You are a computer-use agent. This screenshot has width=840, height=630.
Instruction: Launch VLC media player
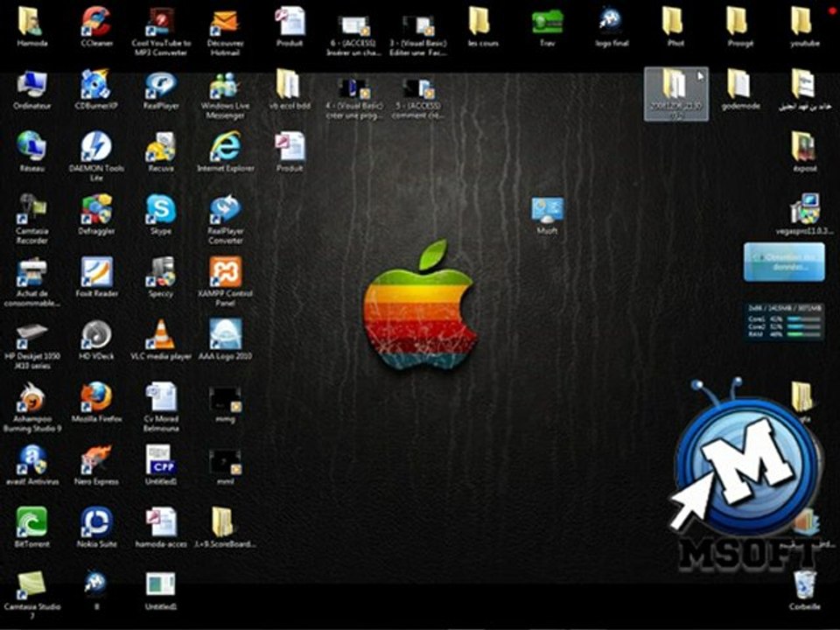161,339
